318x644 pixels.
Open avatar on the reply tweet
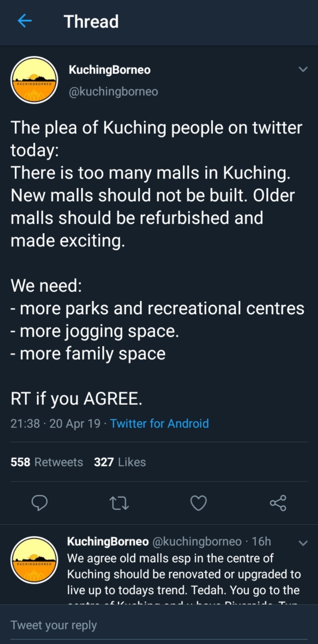[34, 560]
